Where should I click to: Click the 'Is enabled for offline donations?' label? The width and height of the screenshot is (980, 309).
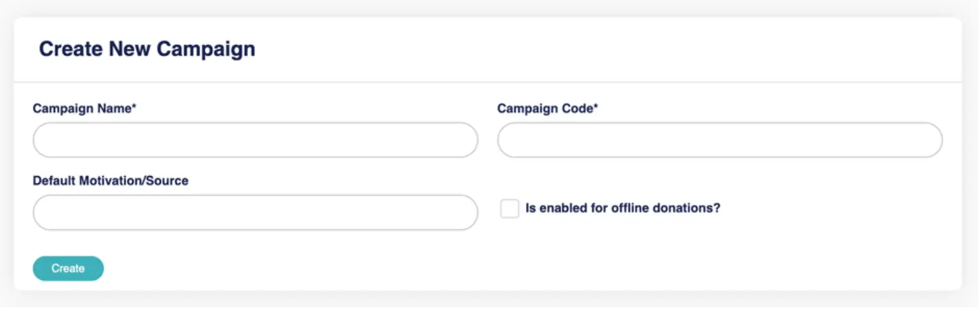[622, 208]
